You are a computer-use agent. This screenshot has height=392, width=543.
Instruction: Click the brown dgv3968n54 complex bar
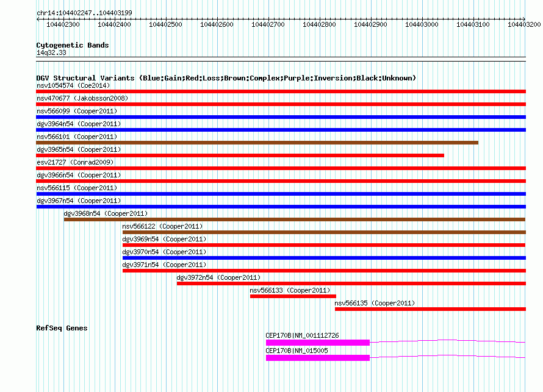click(x=295, y=219)
